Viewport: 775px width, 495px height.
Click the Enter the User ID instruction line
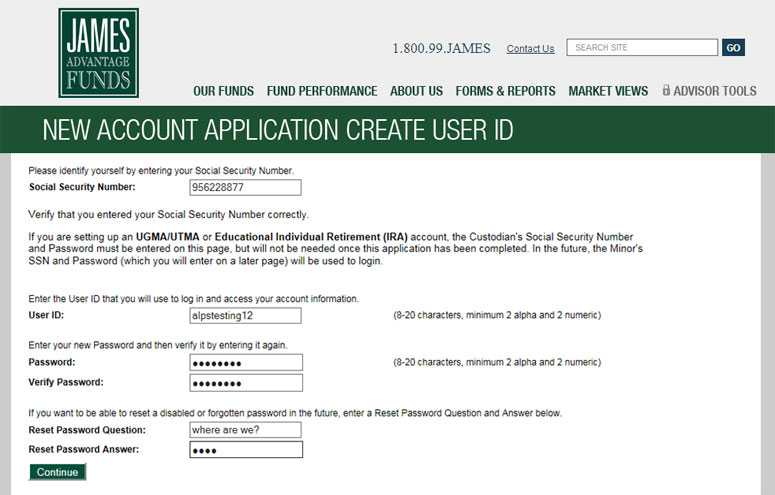click(194, 299)
